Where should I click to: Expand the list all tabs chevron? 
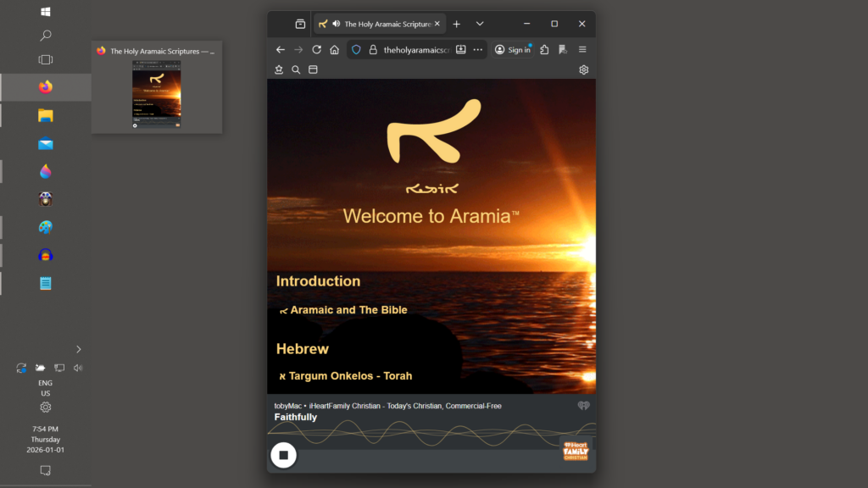[x=480, y=24]
